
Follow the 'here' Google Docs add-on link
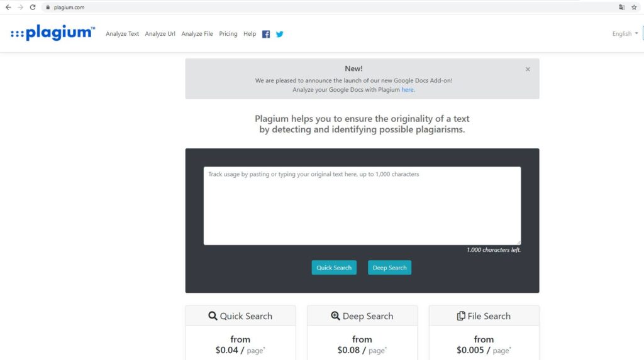(x=408, y=90)
